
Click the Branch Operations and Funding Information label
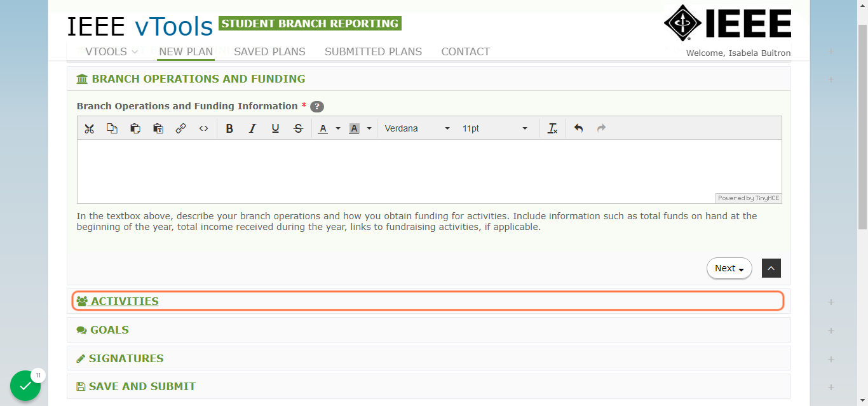point(187,106)
